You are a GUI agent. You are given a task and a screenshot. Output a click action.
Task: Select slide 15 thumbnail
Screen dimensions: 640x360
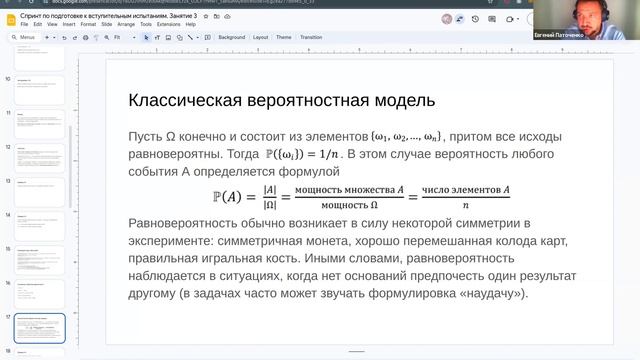(x=39, y=260)
